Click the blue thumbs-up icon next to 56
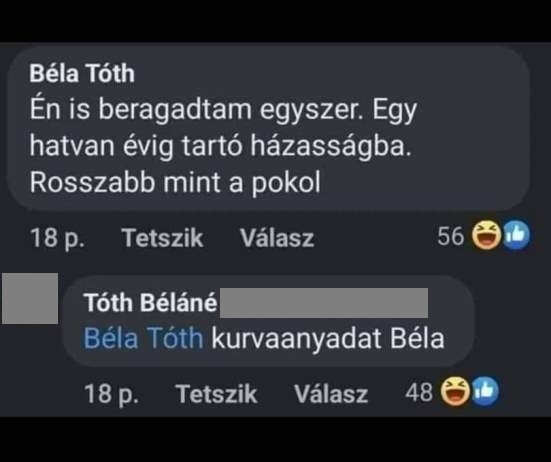The width and height of the screenshot is (551, 462). [517, 235]
